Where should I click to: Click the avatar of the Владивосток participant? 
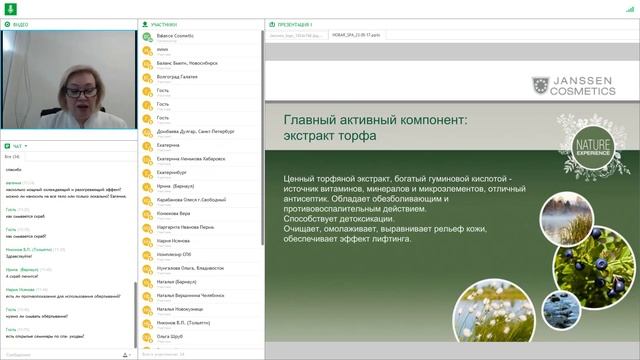tap(147, 269)
